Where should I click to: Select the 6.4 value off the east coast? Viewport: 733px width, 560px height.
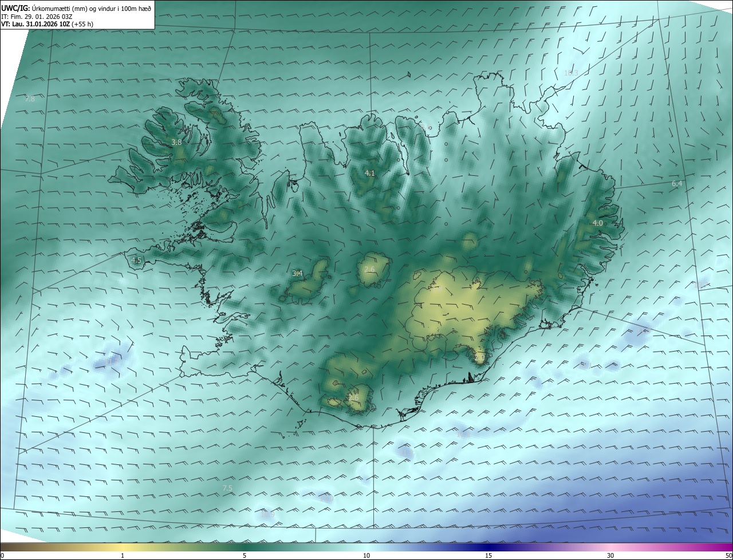coord(677,183)
